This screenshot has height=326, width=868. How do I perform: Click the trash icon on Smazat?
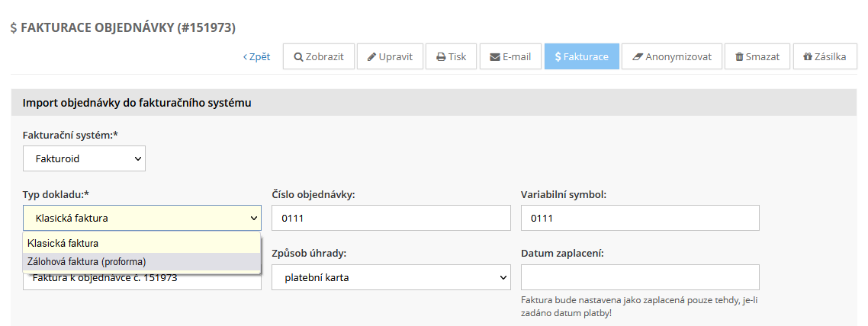[x=739, y=57]
